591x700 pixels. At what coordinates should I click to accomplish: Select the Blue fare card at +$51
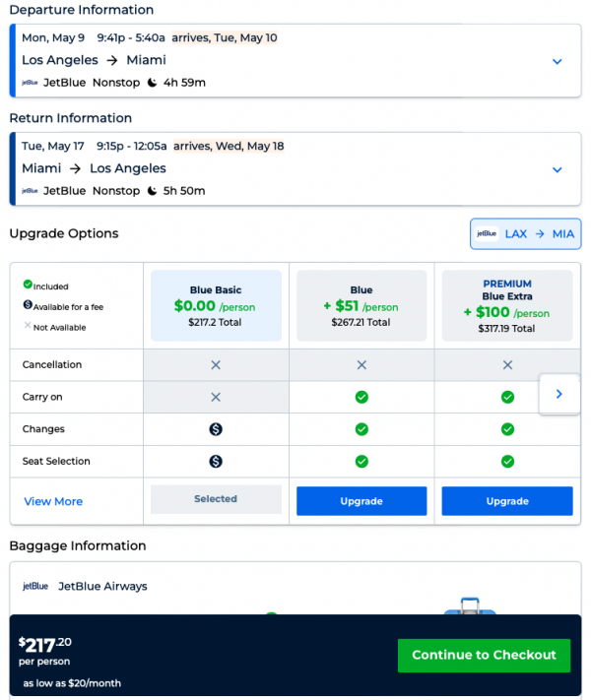click(361, 305)
